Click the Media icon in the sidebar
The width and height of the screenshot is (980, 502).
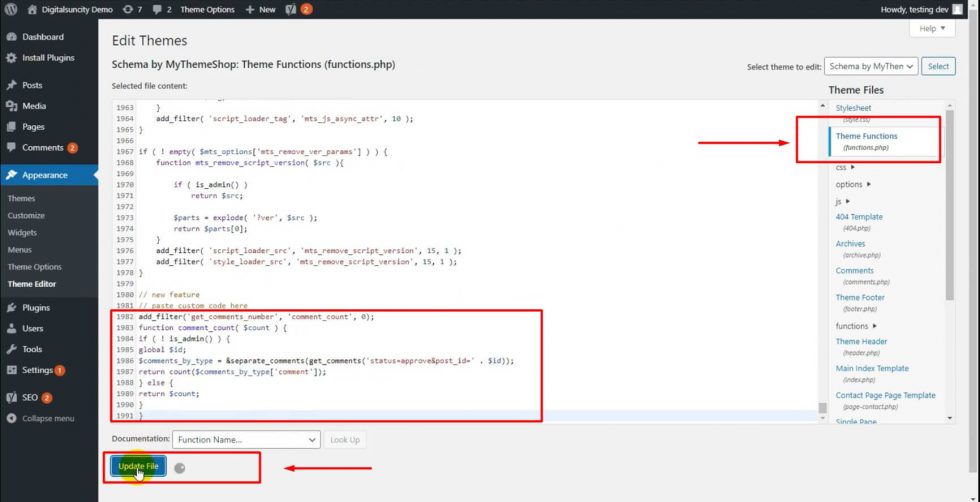click(x=11, y=106)
